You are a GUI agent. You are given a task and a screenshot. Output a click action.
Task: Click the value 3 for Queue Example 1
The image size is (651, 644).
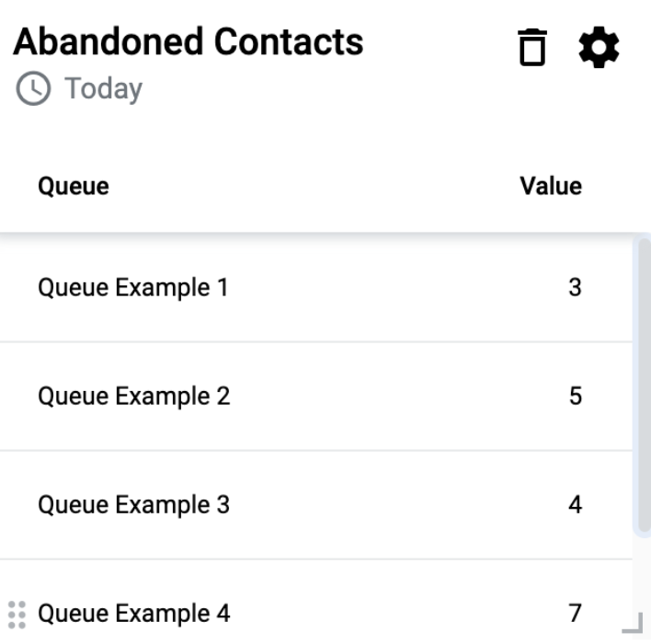[575, 287]
